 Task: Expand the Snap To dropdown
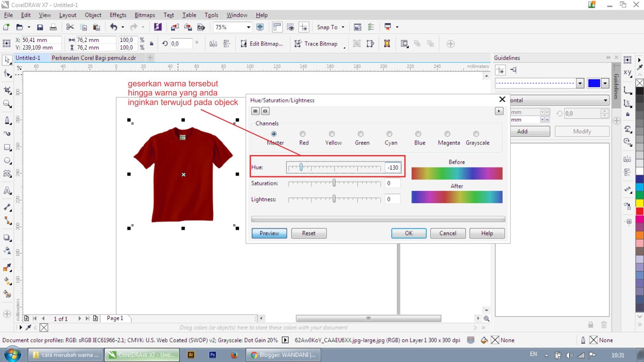pos(343,27)
